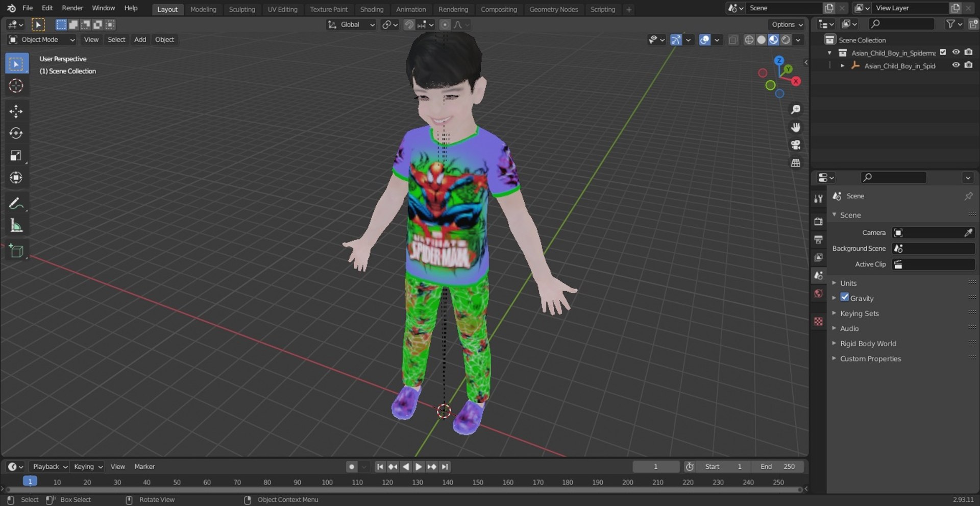Select the Add Cube tool

tap(16, 251)
